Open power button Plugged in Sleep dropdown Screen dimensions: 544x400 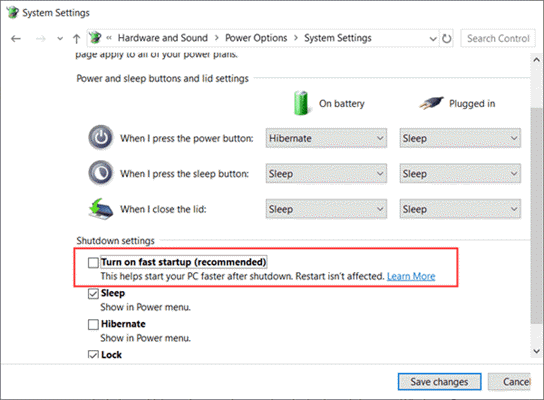click(x=460, y=138)
